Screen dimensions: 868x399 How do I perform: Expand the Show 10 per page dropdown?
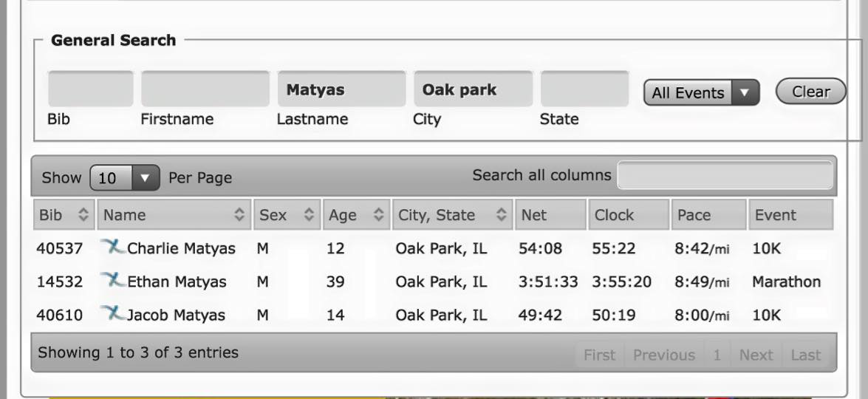124,178
